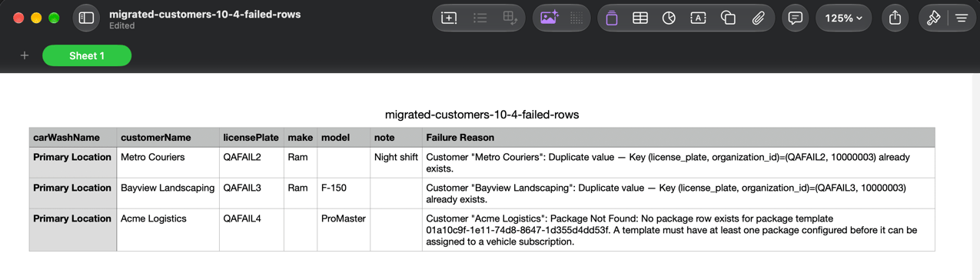Insert a table using the Table icon
Viewport: 980px width, 280px height.
pos(640,18)
